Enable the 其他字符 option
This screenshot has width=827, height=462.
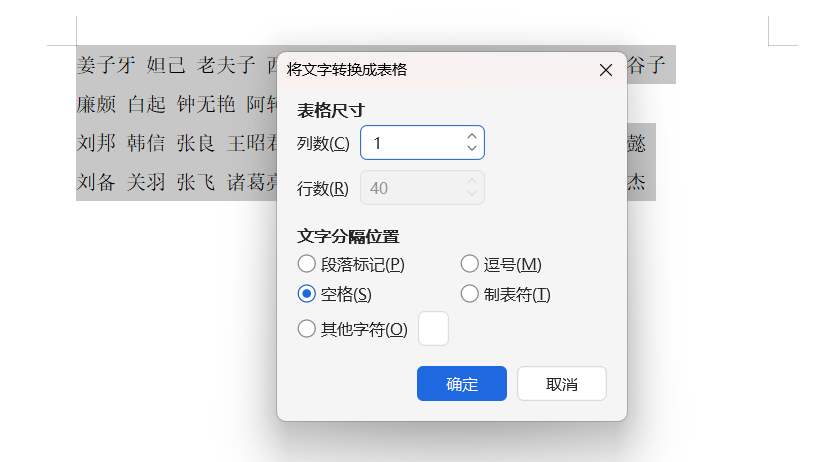[307, 329]
